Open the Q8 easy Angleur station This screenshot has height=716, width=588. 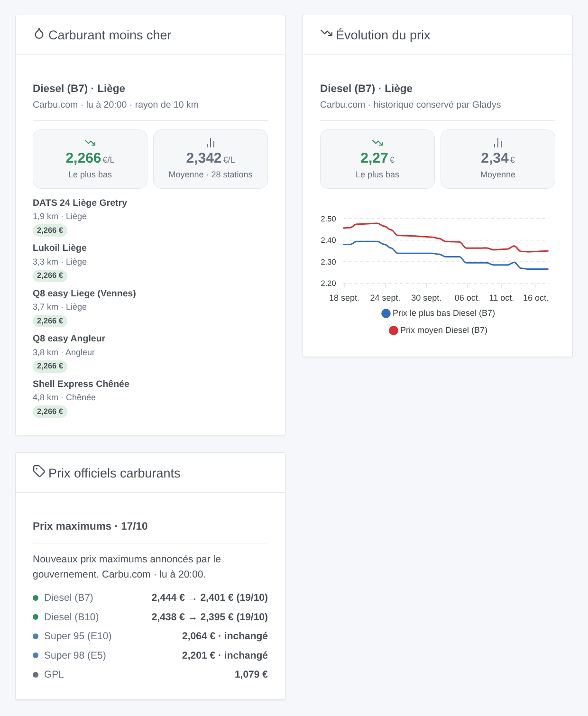[69, 338]
